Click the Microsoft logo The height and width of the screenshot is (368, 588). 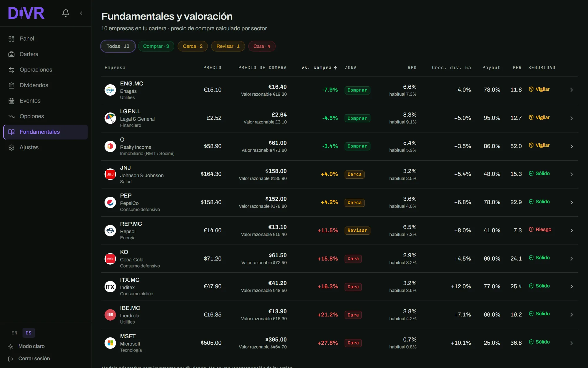pyautogui.click(x=110, y=343)
